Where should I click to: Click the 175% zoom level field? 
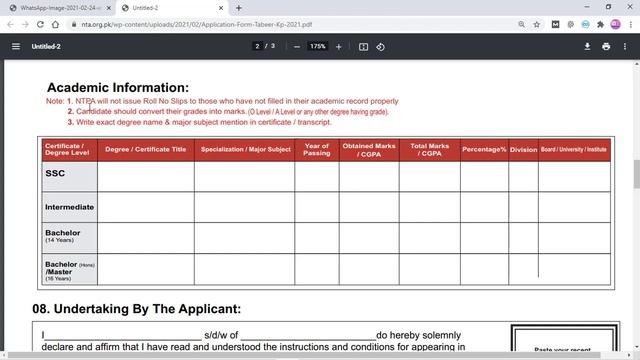318,46
